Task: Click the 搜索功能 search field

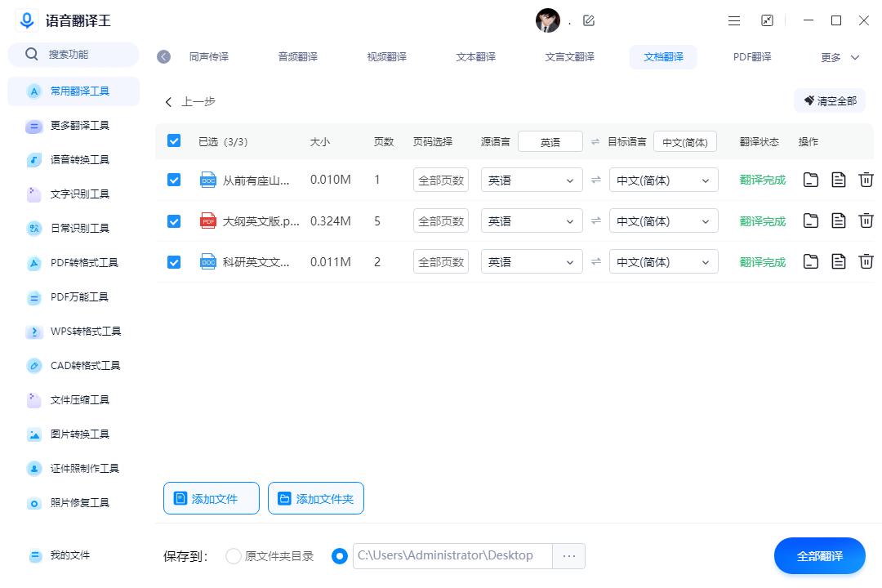Action: coord(73,55)
